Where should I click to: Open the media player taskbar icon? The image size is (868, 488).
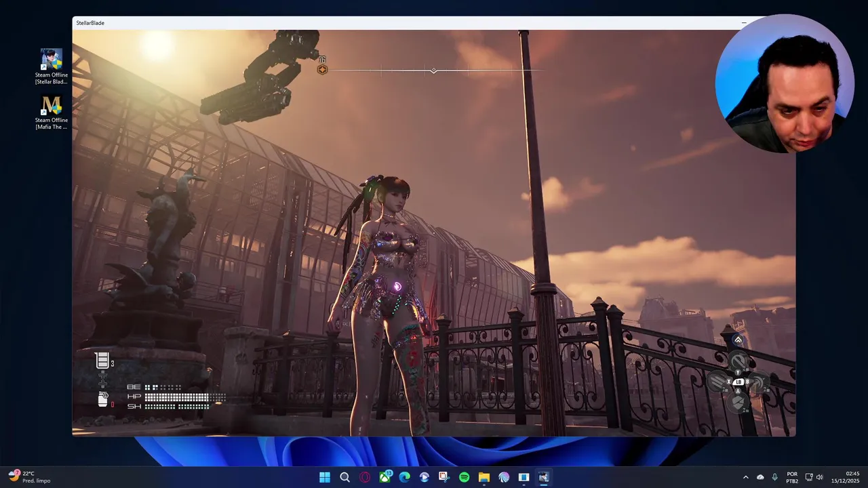(x=425, y=477)
